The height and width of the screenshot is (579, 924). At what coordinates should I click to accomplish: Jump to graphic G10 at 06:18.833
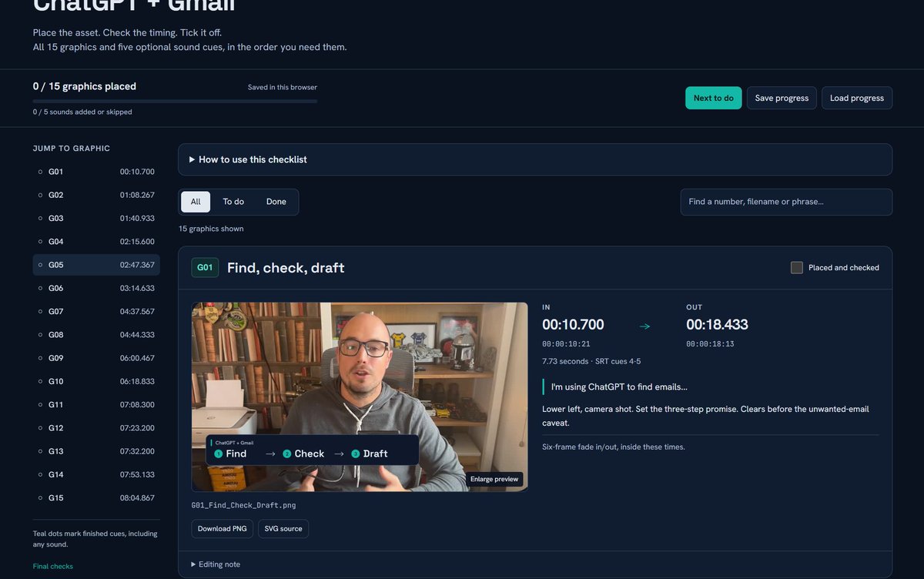point(96,381)
